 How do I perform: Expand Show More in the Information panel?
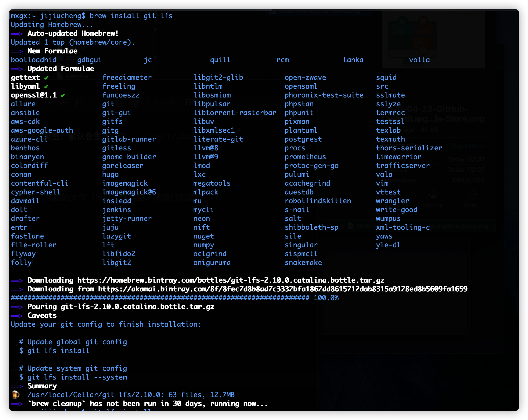468,146
